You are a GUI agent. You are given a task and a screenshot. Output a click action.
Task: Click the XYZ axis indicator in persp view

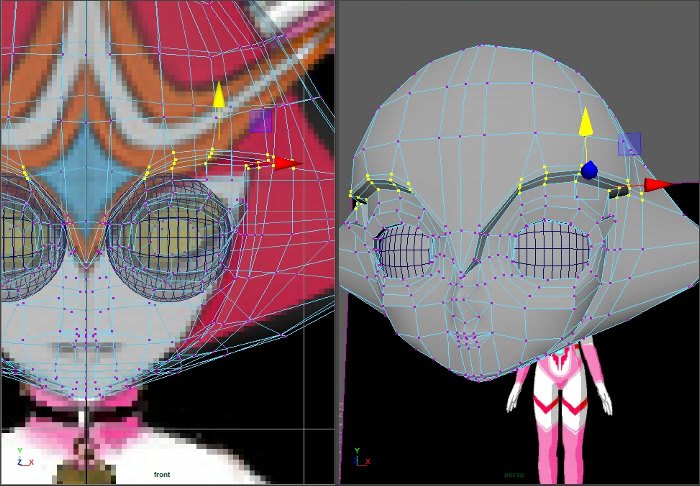click(362, 458)
